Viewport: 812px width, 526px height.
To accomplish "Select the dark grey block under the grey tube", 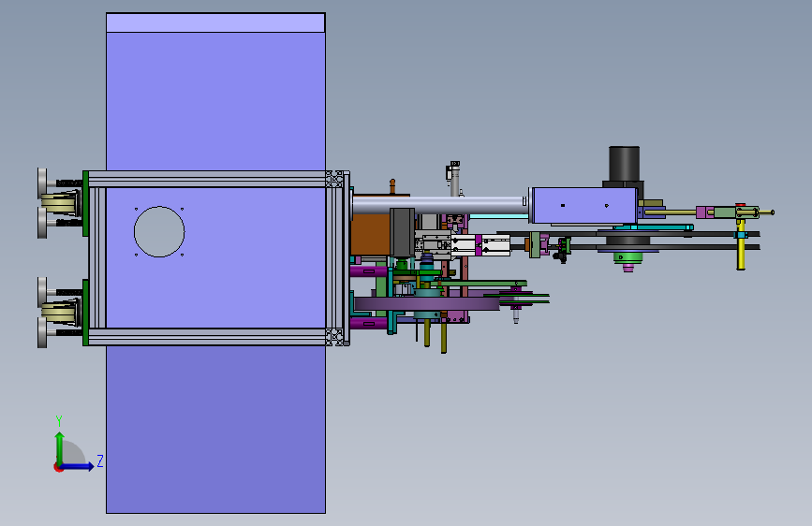I will coord(402,232).
